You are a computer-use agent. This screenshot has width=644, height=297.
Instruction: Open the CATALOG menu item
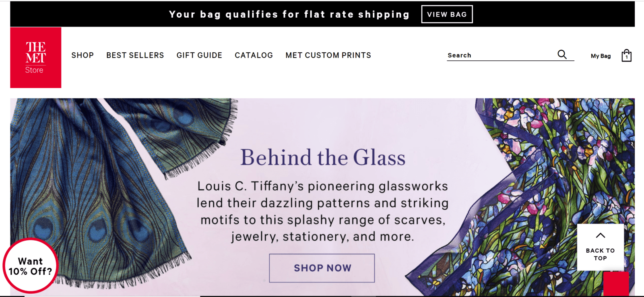pos(254,55)
